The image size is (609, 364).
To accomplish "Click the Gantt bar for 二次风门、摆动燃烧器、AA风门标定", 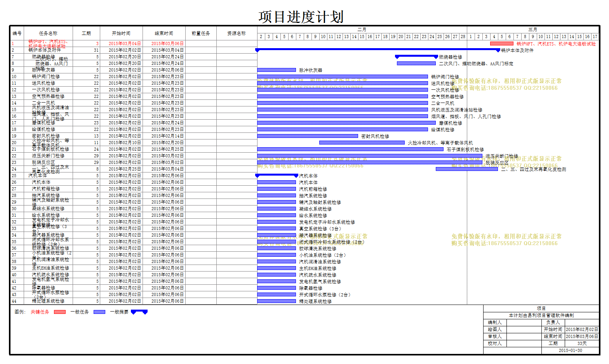I will click(x=416, y=63).
